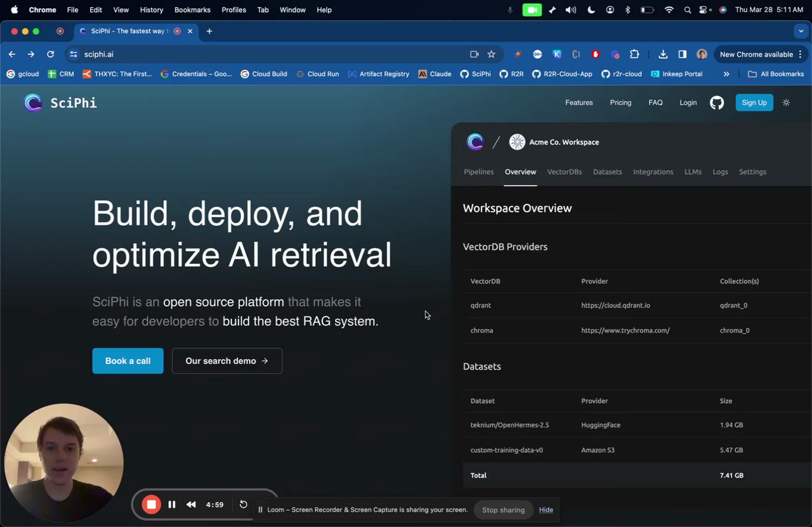Reload the sciphi.ai page
812x527 pixels.
(x=51, y=55)
